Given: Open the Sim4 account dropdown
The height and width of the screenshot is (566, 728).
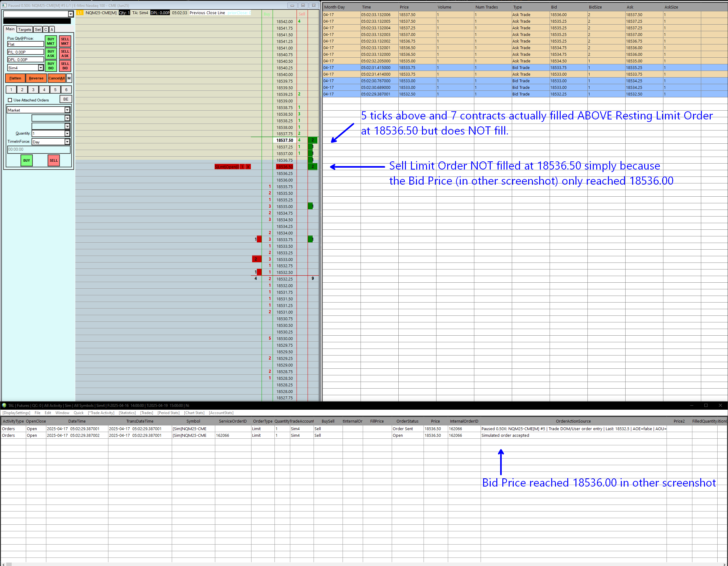Looking at the screenshot, I should click(41, 68).
